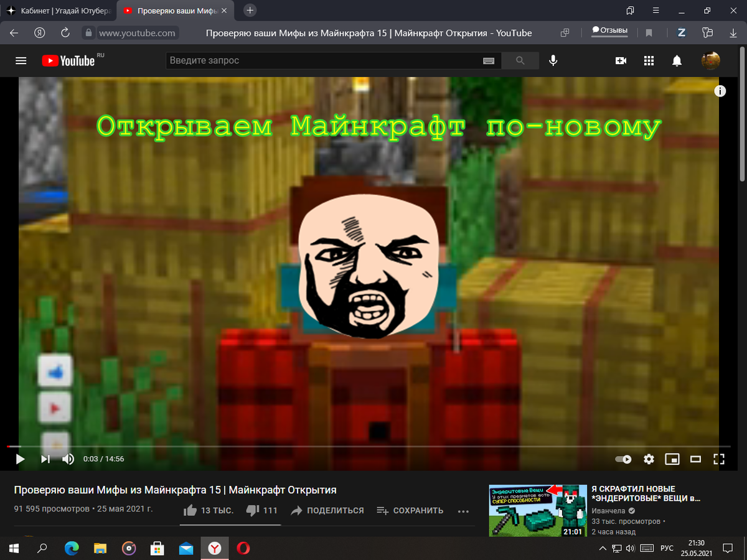Open the Windows Start menu

tap(12, 548)
